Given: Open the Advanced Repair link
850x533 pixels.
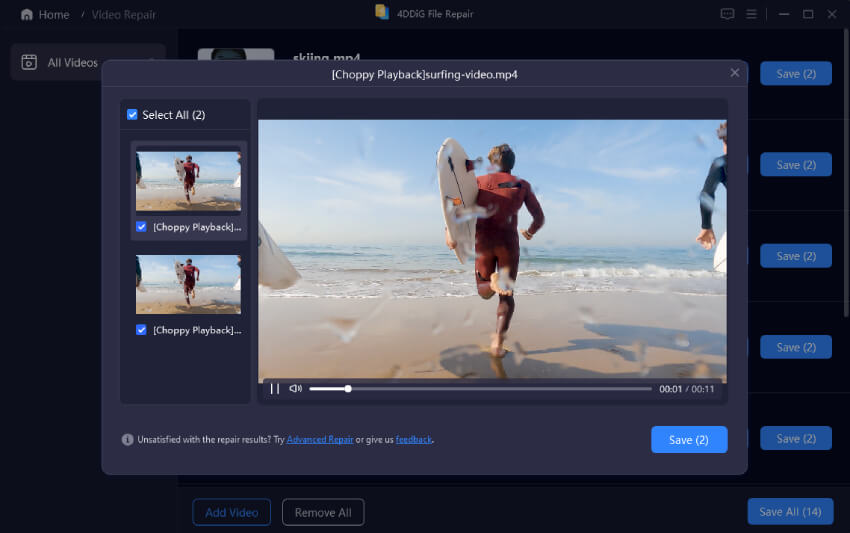Looking at the screenshot, I should click(x=320, y=439).
